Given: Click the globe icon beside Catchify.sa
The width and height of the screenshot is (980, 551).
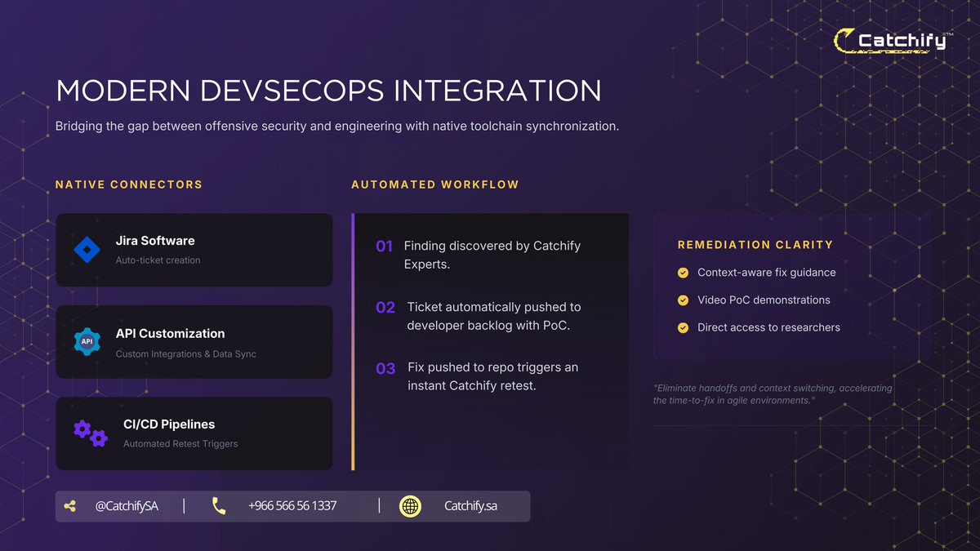Looking at the screenshot, I should pos(410,506).
